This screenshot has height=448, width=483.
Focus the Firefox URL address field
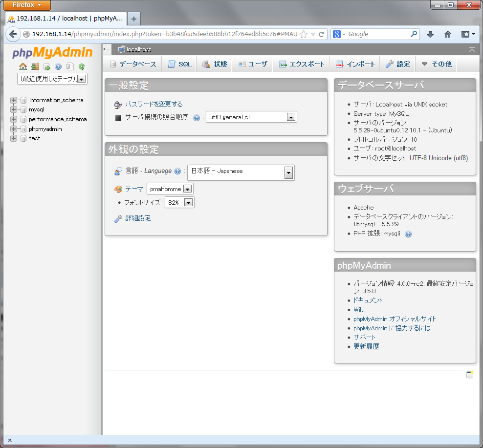point(164,34)
